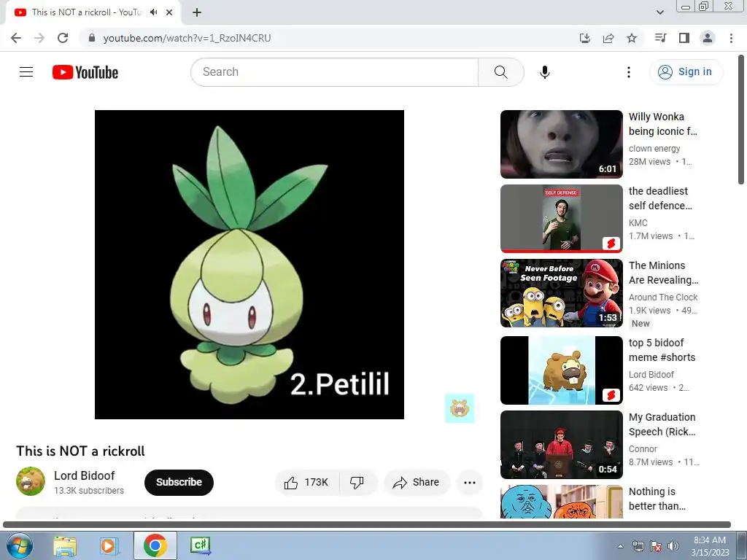Click 'clown energy' channel name

654,149
